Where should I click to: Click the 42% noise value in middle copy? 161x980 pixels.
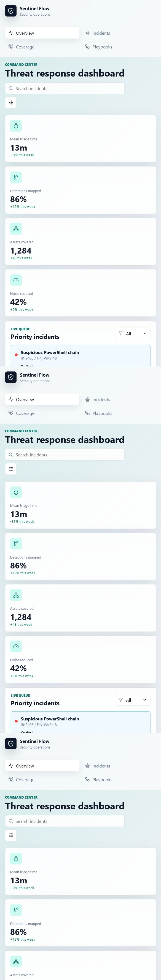(x=18, y=668)
